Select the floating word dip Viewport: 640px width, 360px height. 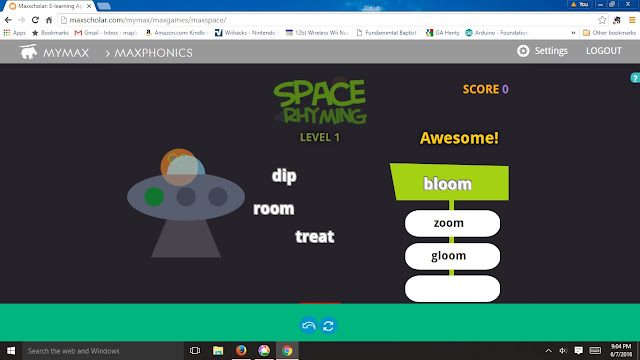pos(284,176)
